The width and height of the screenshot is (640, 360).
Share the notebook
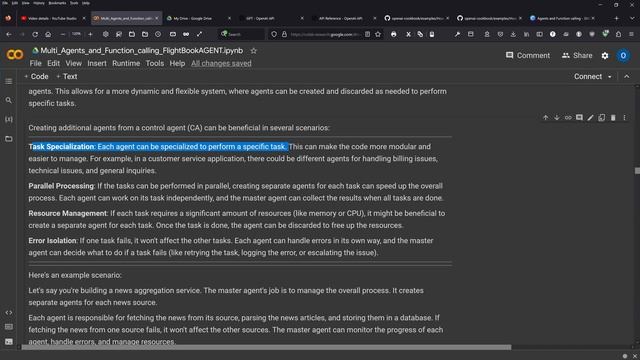pos(577,56)
